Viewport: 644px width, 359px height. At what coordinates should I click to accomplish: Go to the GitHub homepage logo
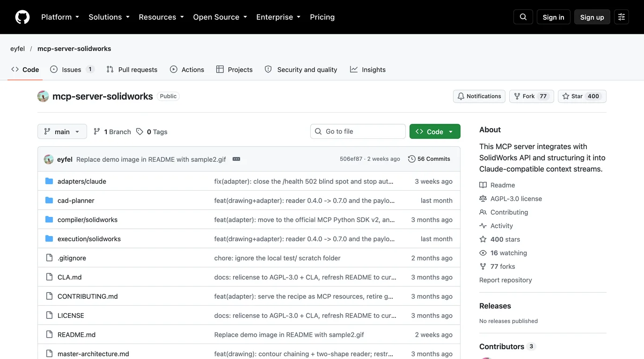coord(22,17)
